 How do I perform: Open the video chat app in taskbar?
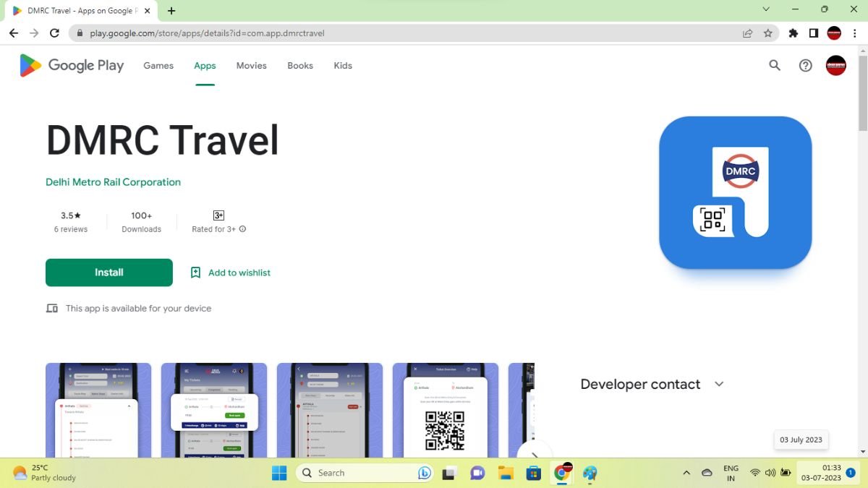click(x=477, y=473)
